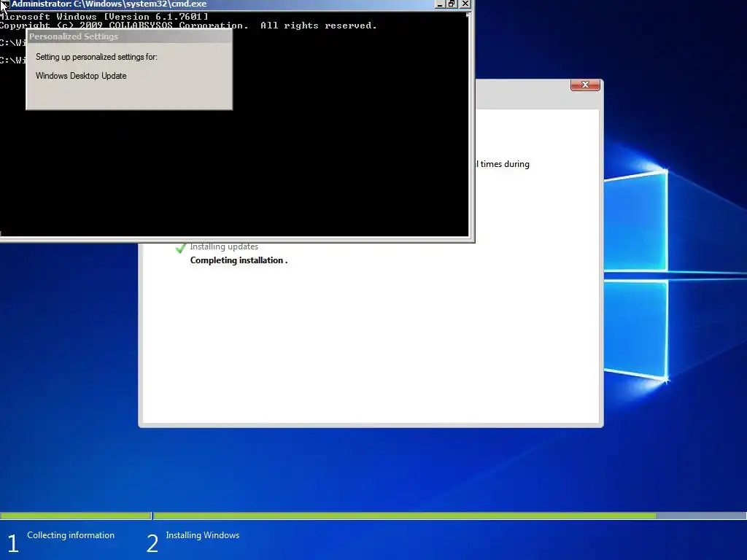Click the cmd.exe window title bar
The image size is (747, 560).
click(x=222, y=4)
